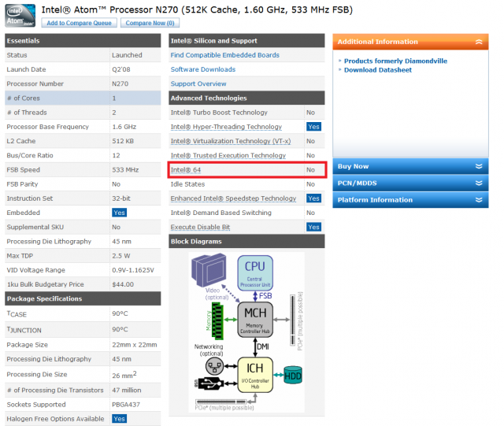
Task: Click Yes badge for Hyper-Threading Technology
Action: click(x=313, y=127)
